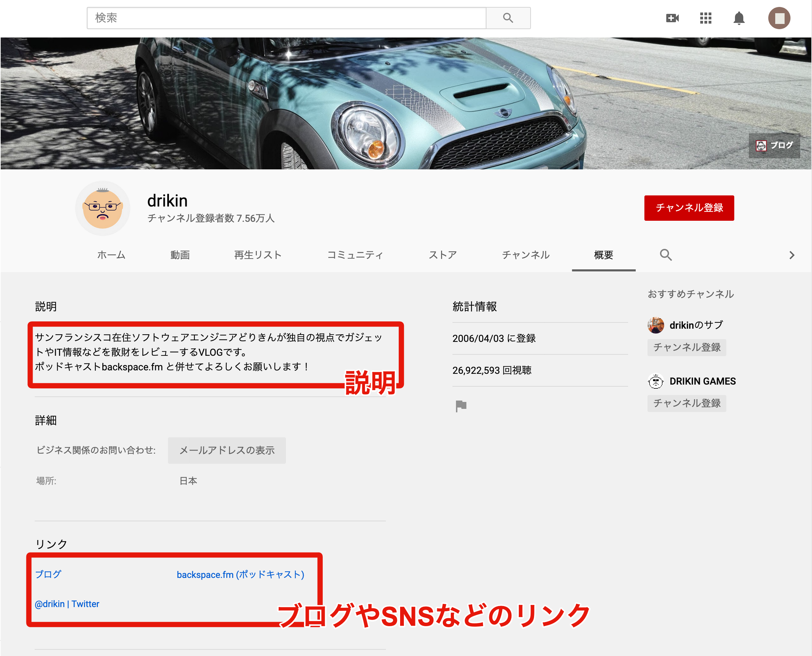812x656 pixels.
Task: Switch to the 再生リスト tab
Action: coord(258,255)
